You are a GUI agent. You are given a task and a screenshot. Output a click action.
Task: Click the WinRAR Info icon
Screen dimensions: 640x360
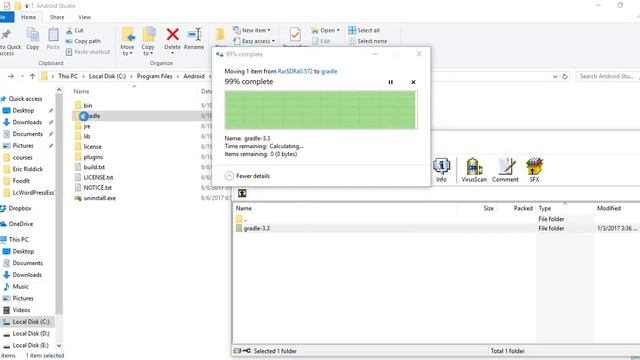(441, 170)
